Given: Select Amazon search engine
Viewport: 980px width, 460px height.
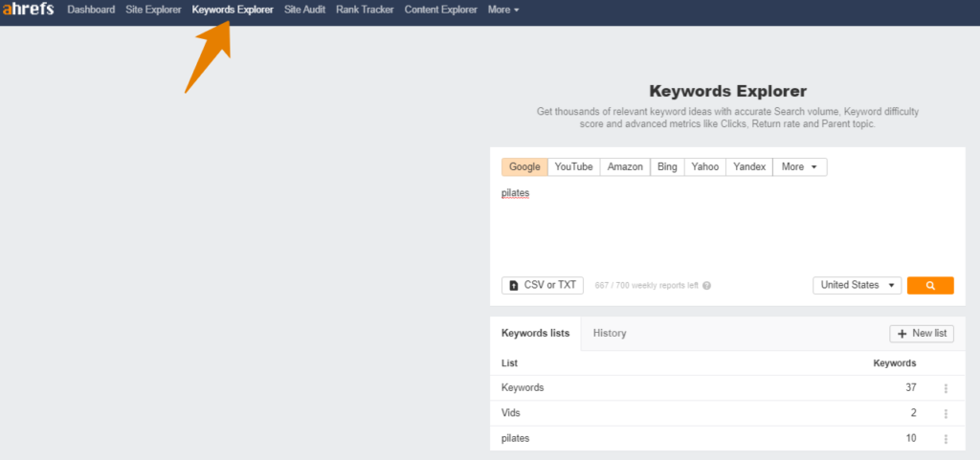Looking at the screenshot, I should [625, 166].
